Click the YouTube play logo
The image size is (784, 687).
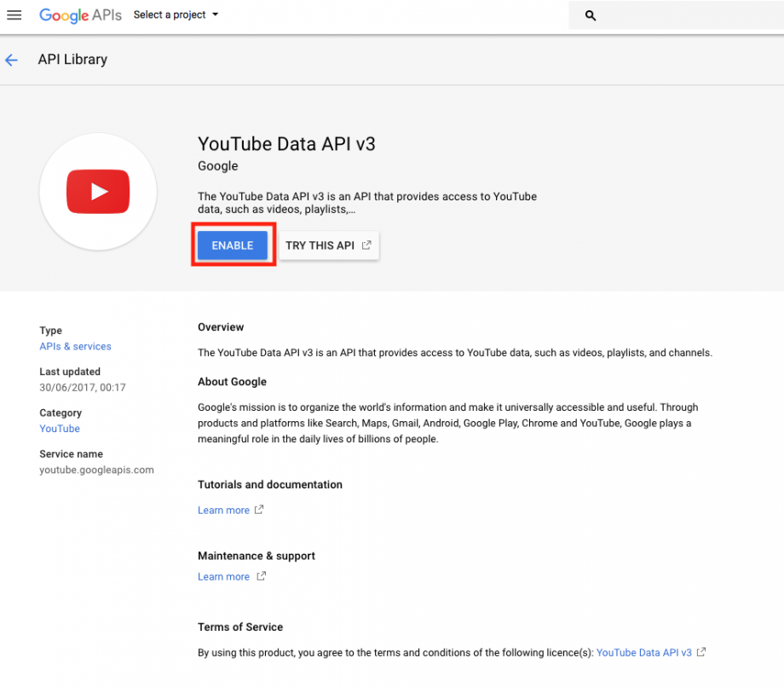pos(98,192)
